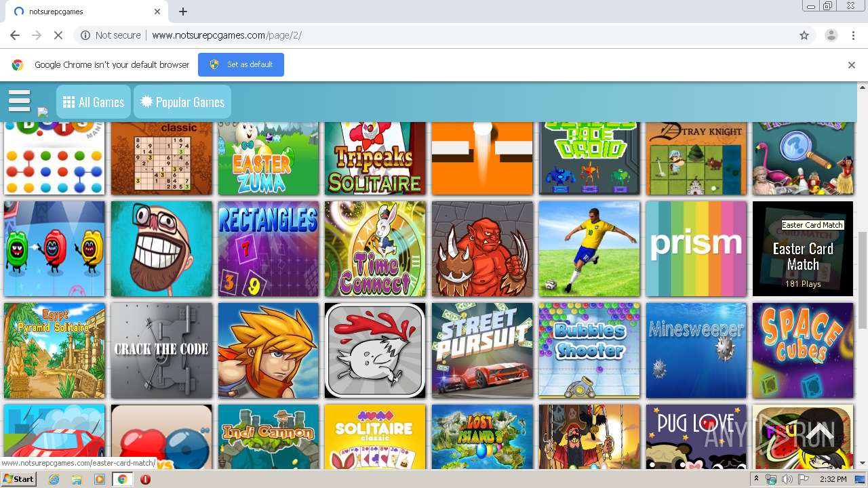Click the Set as default button
This screenshot has height=488, width=868.
[241, 64]
